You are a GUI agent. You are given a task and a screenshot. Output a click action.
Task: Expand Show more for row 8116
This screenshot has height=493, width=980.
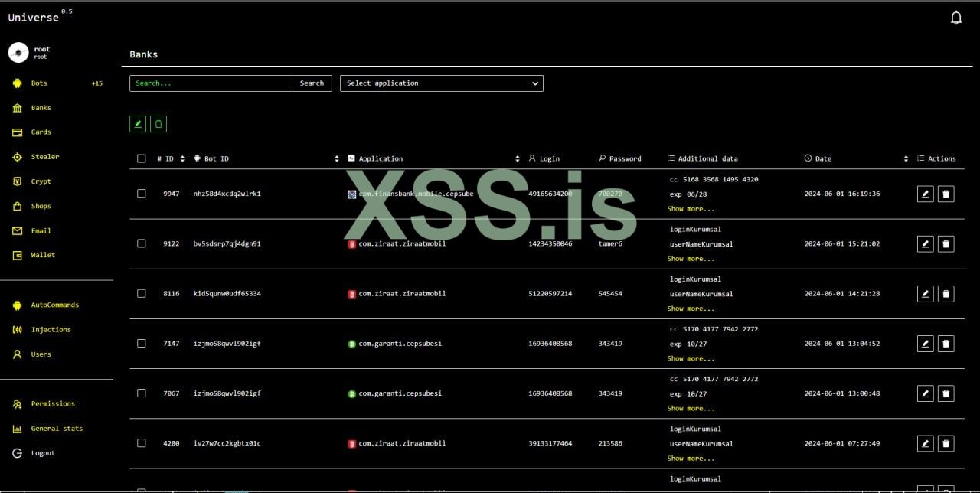(691, 309)
